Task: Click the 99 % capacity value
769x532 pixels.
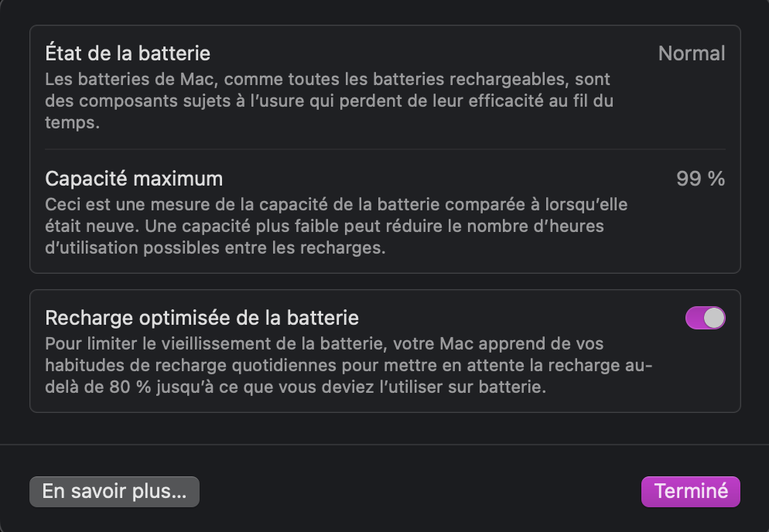Action: (700, 179)
